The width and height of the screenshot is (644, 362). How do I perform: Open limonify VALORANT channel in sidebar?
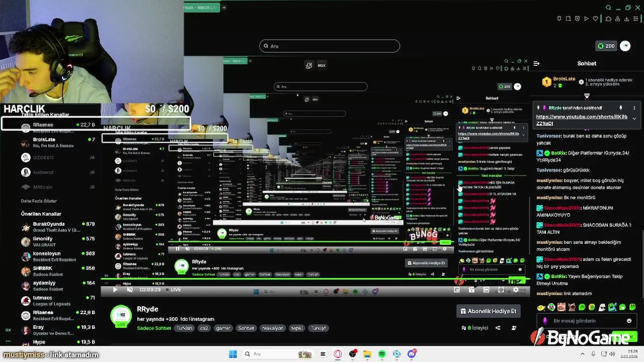pyautogui.click(x=58, y=241)
